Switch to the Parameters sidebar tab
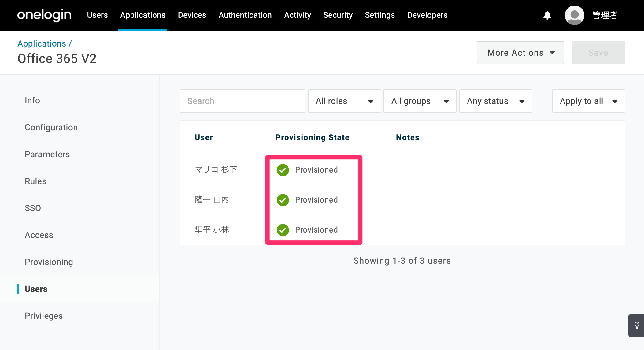Image resolution: width=644 pixels, height=350 pixels. click(47, 154)
